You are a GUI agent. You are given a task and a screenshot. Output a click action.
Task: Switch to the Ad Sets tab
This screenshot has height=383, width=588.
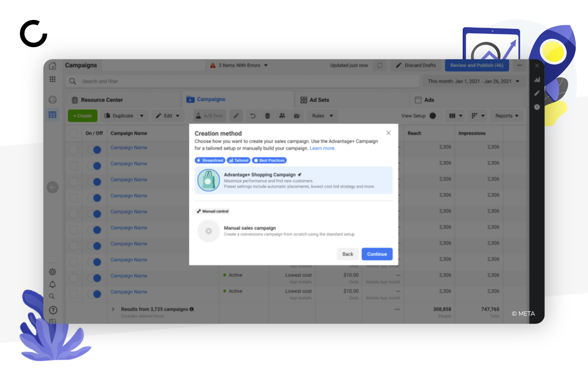(x=352, y=100)
